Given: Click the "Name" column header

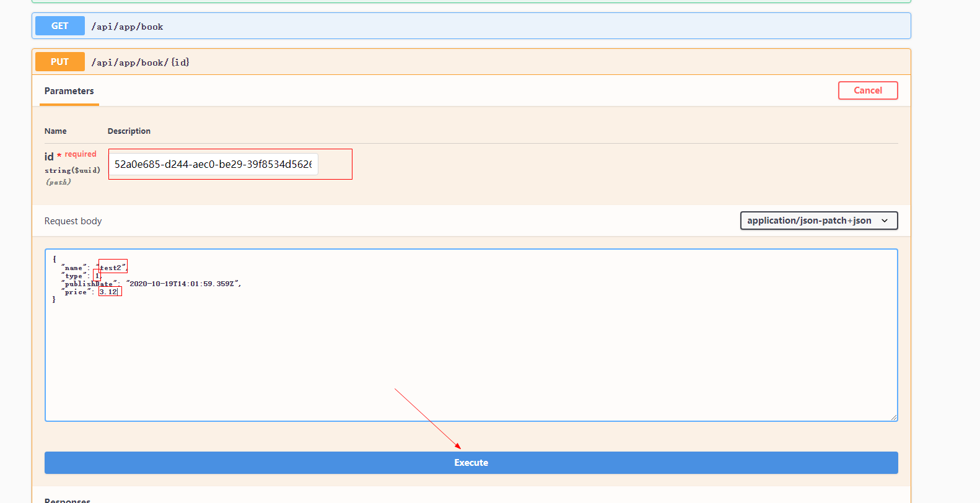Looking at the screenshot, I should [55, 131].
